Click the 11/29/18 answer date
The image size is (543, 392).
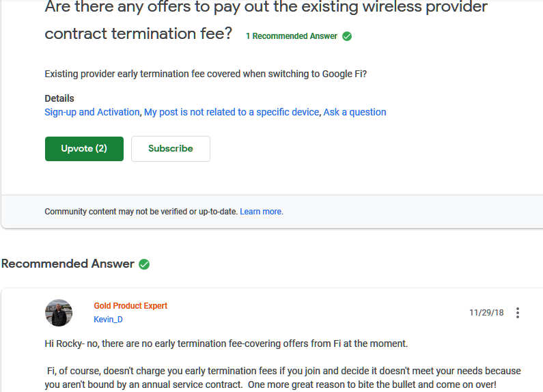(x=486, y=313)
